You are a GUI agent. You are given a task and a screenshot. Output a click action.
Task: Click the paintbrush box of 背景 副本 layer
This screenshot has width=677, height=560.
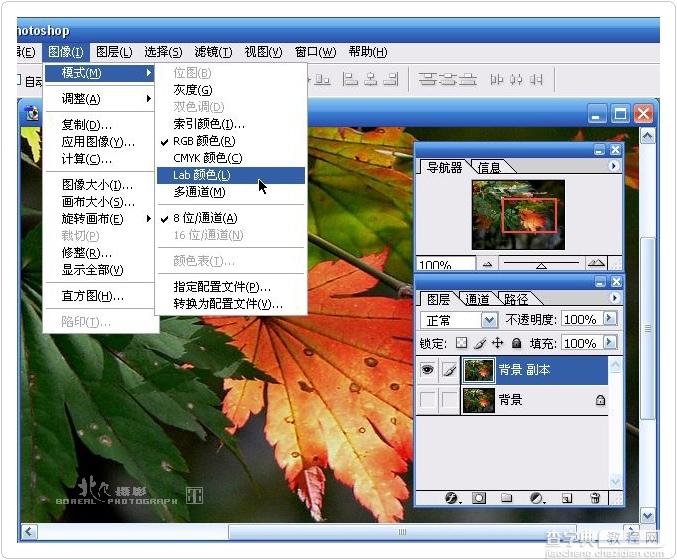pos(449,370)
